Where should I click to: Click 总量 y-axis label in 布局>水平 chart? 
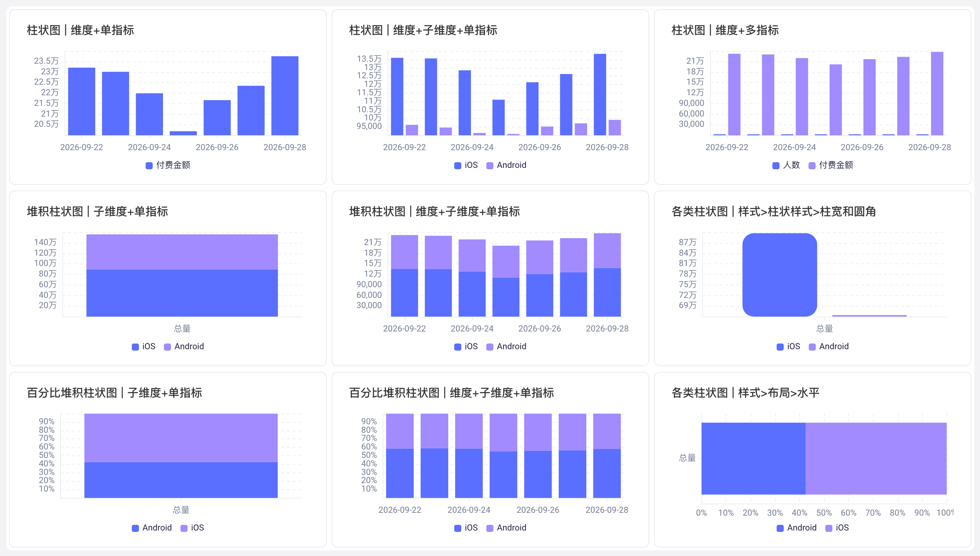pyautogui.click(x=687, y=458)
